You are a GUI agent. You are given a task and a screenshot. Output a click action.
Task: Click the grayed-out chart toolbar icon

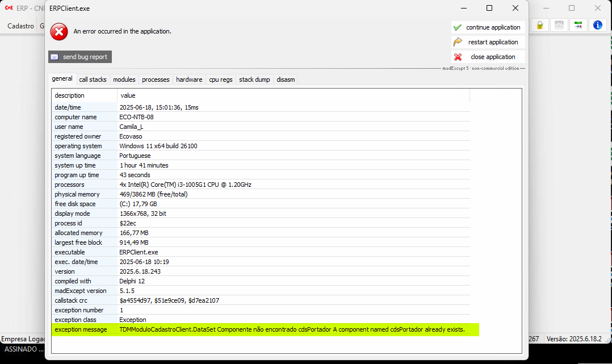pos(559,25)
